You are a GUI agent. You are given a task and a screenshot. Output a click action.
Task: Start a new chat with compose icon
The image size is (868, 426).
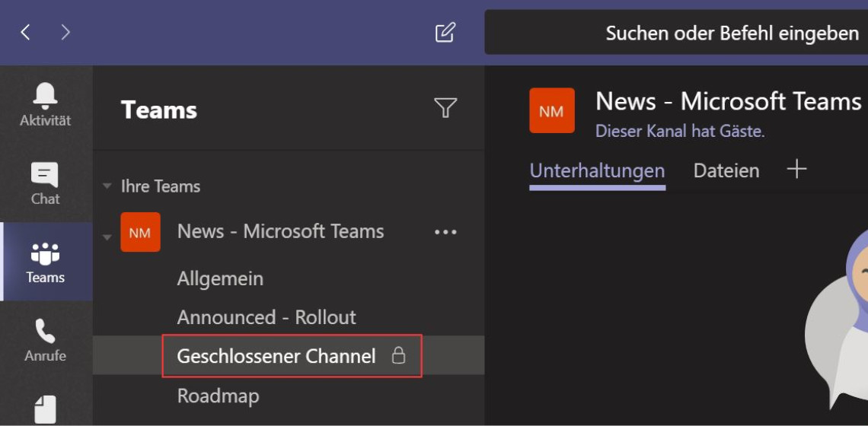445,32
